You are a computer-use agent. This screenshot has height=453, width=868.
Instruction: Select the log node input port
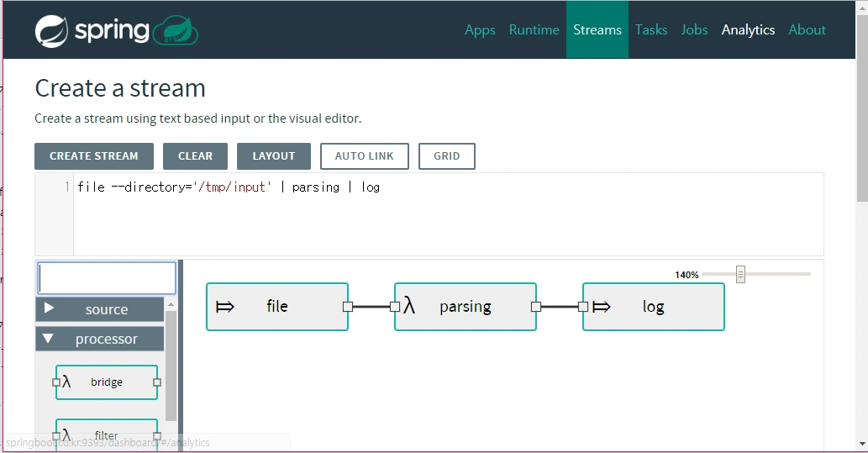point(583,306)
